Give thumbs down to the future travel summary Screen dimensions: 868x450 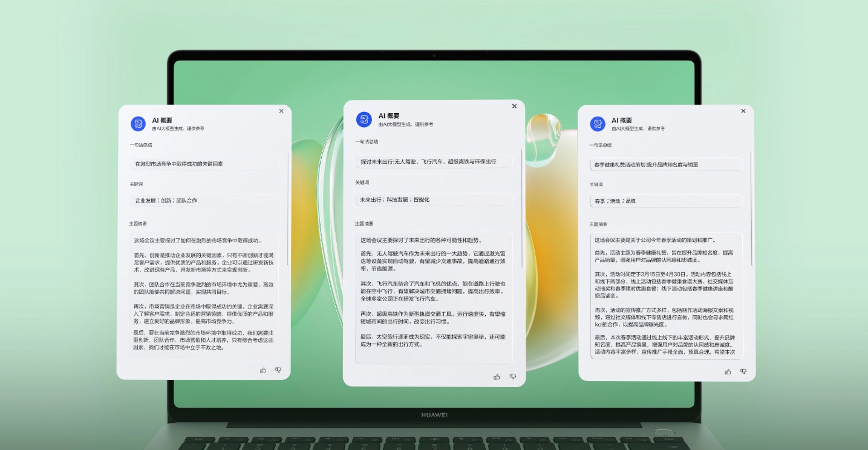click(x=513, y=376)
